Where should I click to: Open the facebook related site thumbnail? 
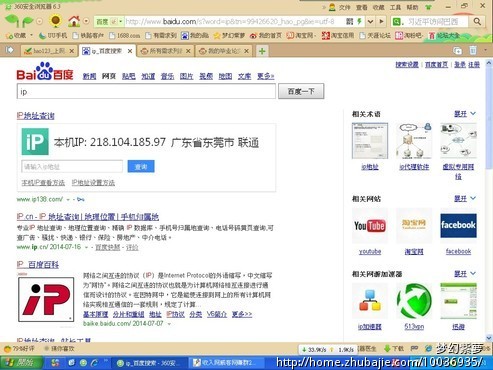point(458,226)
